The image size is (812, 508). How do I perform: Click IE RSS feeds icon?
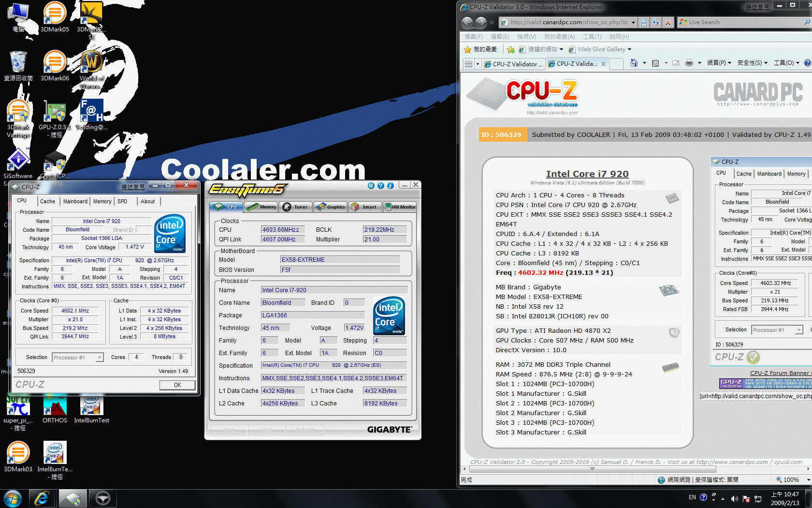click(x=655, y=63)
